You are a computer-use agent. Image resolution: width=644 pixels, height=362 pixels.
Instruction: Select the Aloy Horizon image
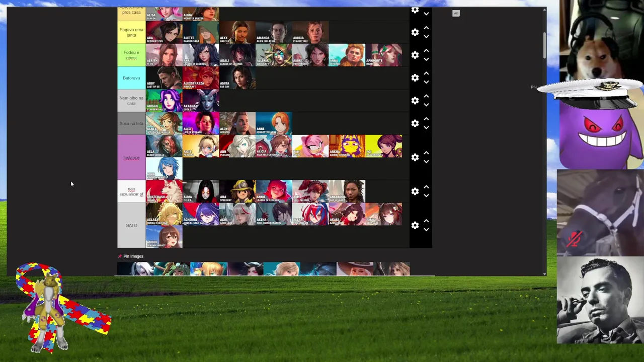tap(237, 123)
